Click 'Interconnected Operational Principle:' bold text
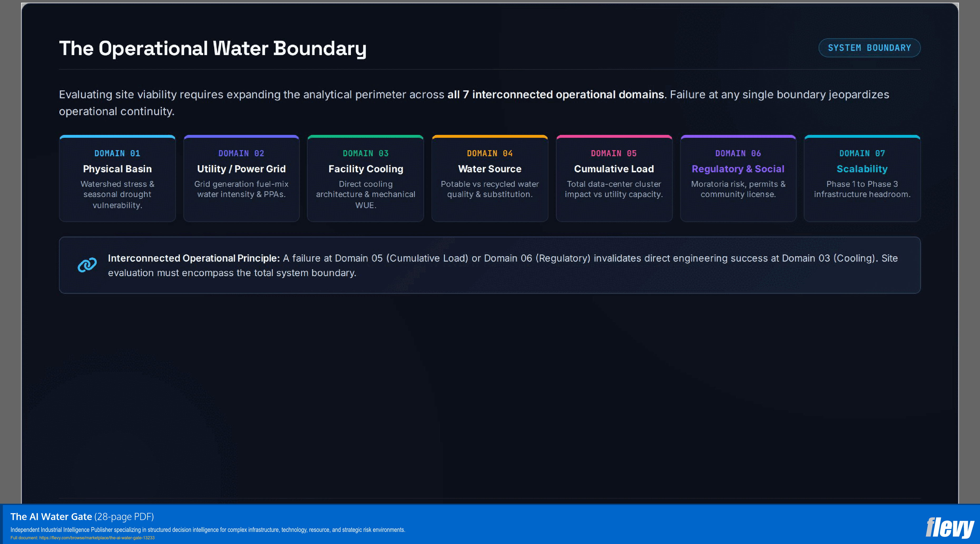Viewport: 980px width, 544px height. pyautogui.click(x=194, y=258)
